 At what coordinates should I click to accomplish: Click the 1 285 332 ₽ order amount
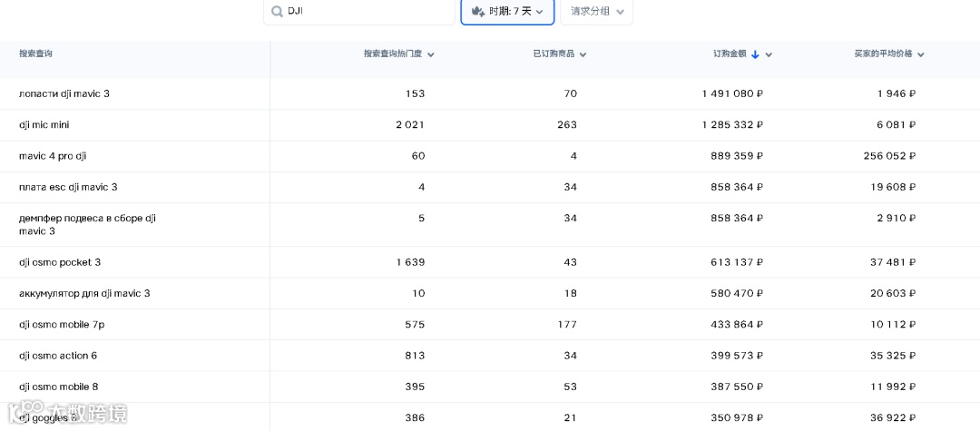[732, 125]
